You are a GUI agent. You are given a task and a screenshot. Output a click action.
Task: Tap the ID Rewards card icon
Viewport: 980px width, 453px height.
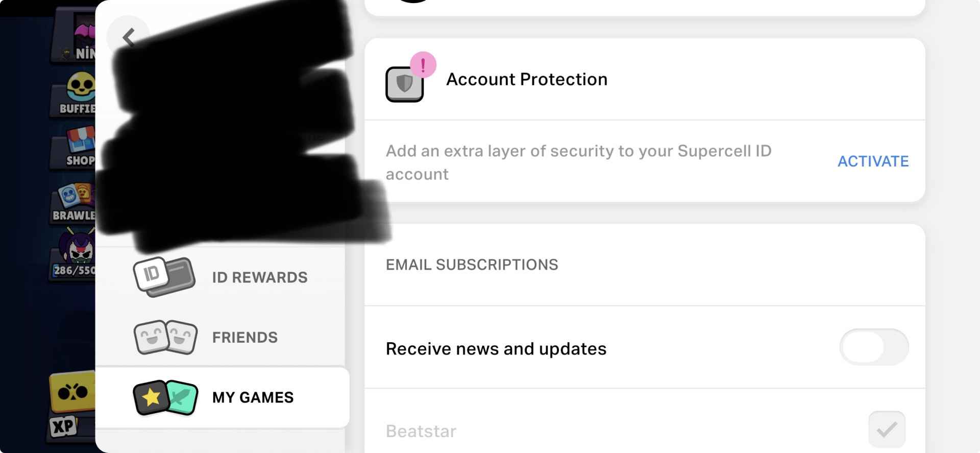click(x=164, y=277)
